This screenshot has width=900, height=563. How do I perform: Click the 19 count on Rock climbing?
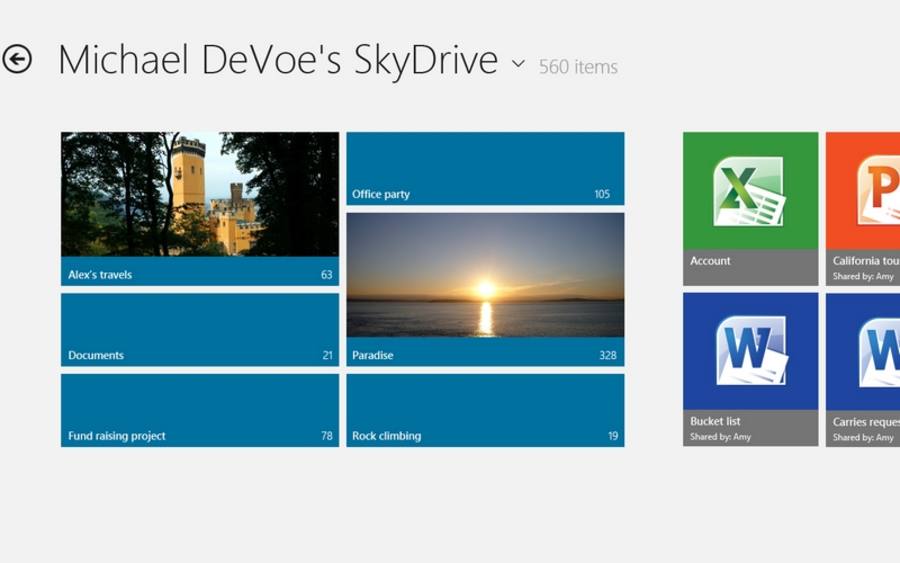[613, 436]
